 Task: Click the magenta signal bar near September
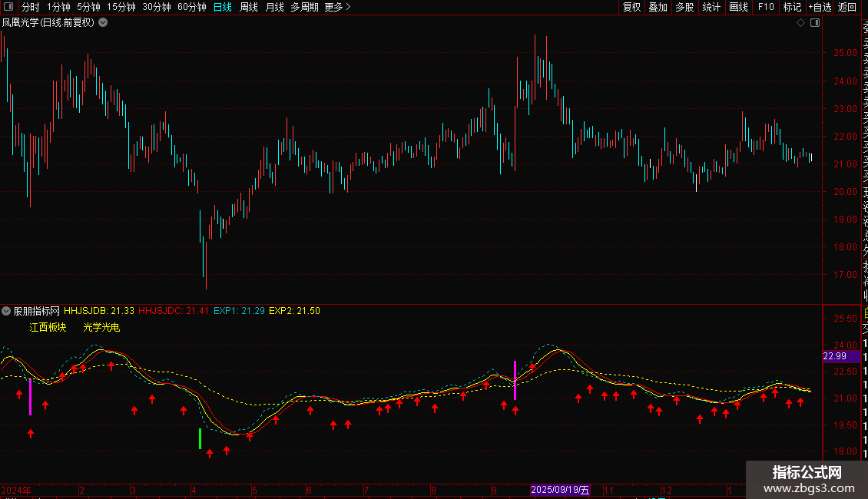coord(515,380)
